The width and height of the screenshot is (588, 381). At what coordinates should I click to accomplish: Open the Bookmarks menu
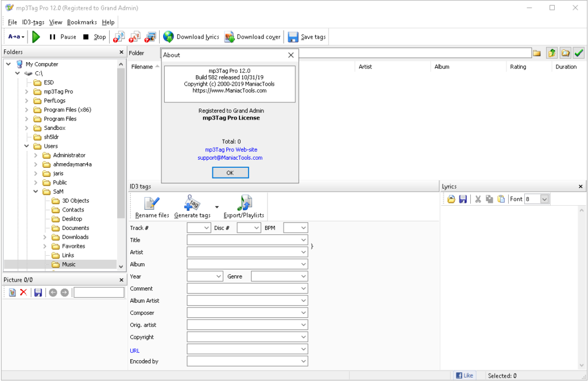(82, 22)
